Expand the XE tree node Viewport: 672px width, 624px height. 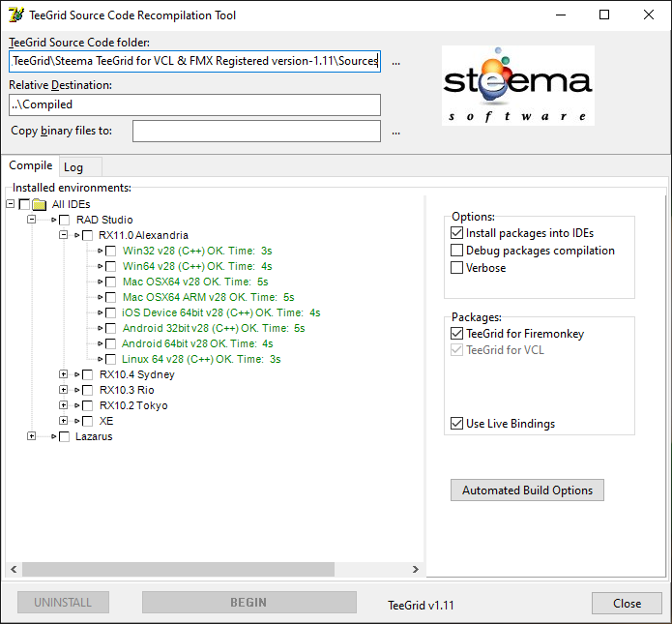point(64,420)
